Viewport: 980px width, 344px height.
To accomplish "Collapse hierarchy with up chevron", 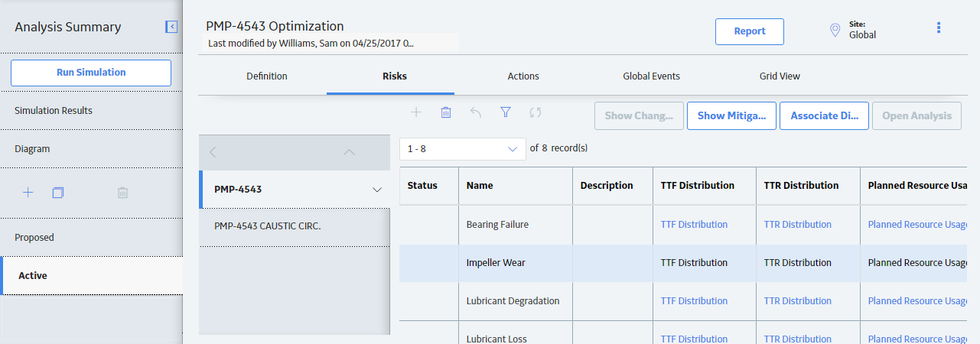I will coord(349,152).
